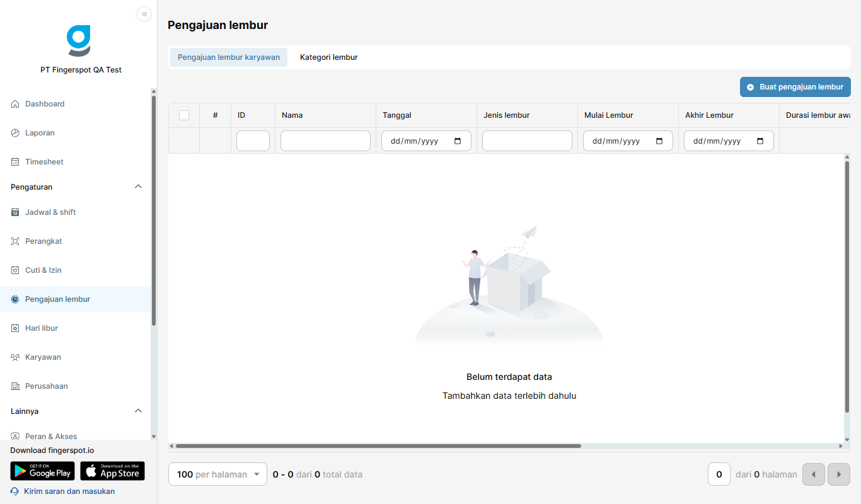The height and width of the screenshot is (504, 861).
Task: Open the Dashboard home icon
Action: point(15,104)
